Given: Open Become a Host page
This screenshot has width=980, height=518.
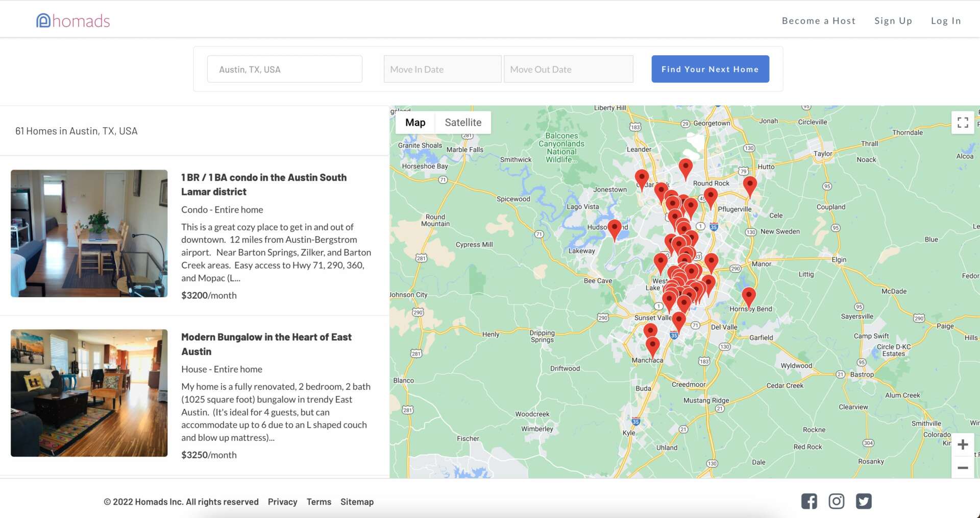Looking at the screenshot, I should click(818, 21).
